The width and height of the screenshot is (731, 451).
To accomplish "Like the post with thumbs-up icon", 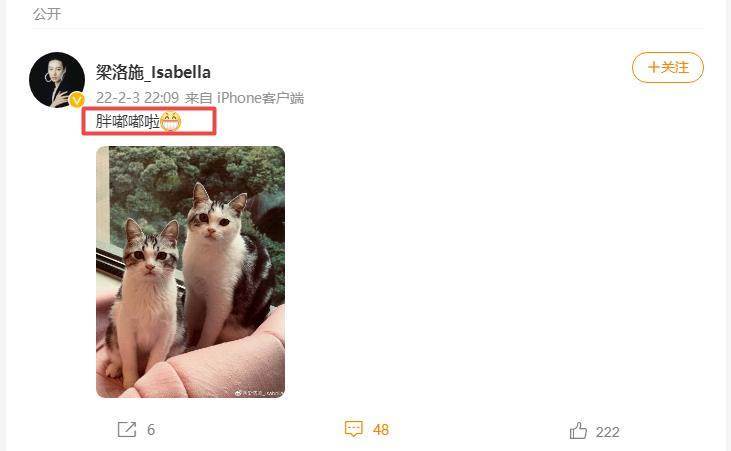I will (578, 430).
